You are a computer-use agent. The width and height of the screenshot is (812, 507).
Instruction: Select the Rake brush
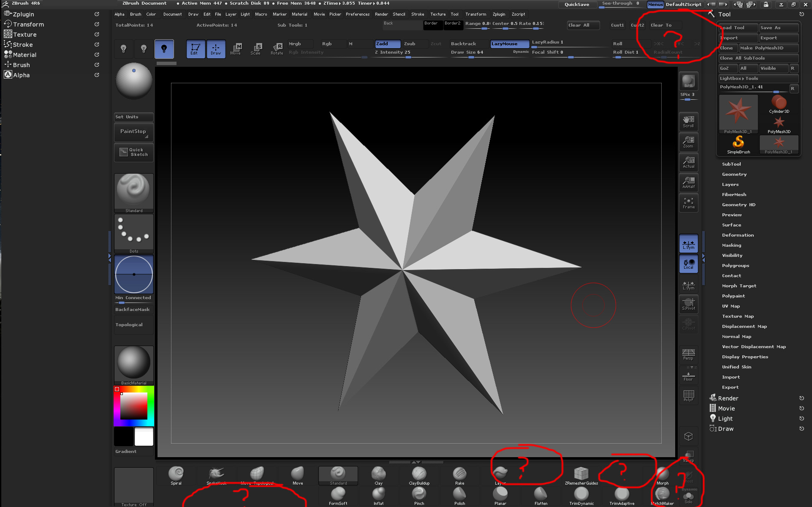pyautogui.click(x=460, y=476)
